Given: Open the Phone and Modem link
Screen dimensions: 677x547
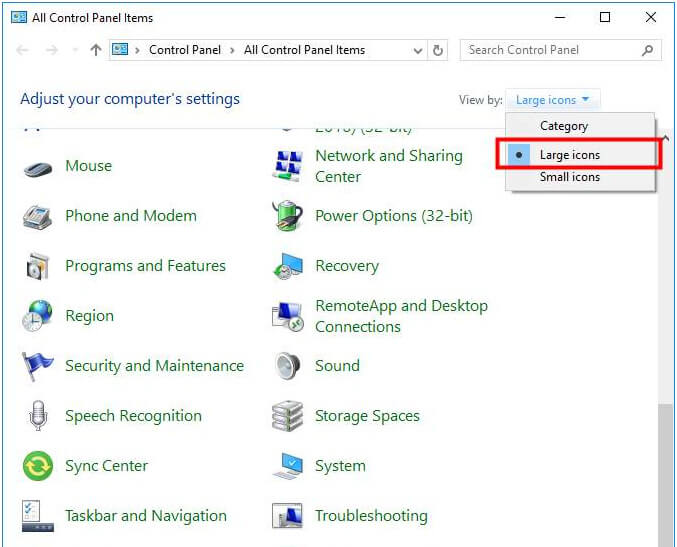Looking at the screenshot, I should coord(131,215).
